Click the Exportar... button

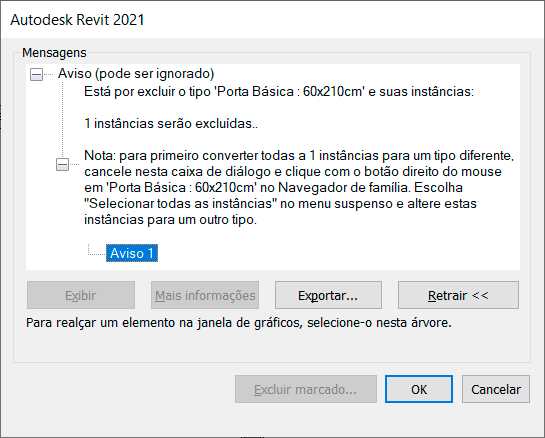328,295
